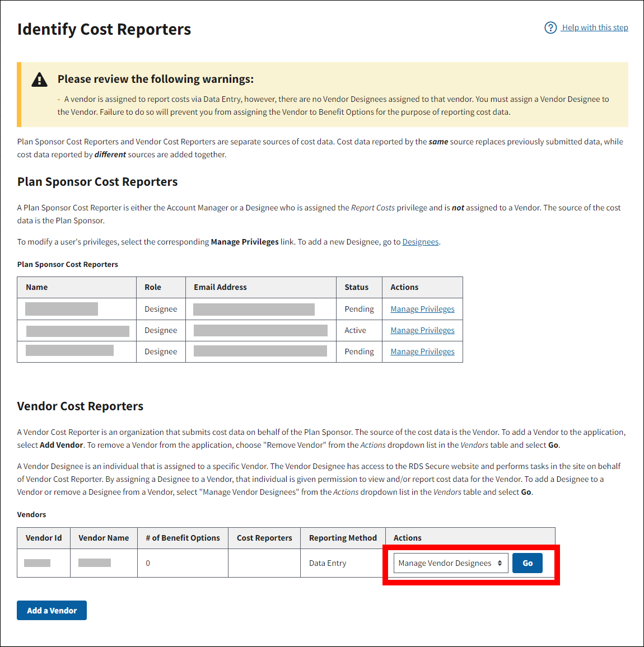
Task: Click the Name column header
Action: point(37,287)
